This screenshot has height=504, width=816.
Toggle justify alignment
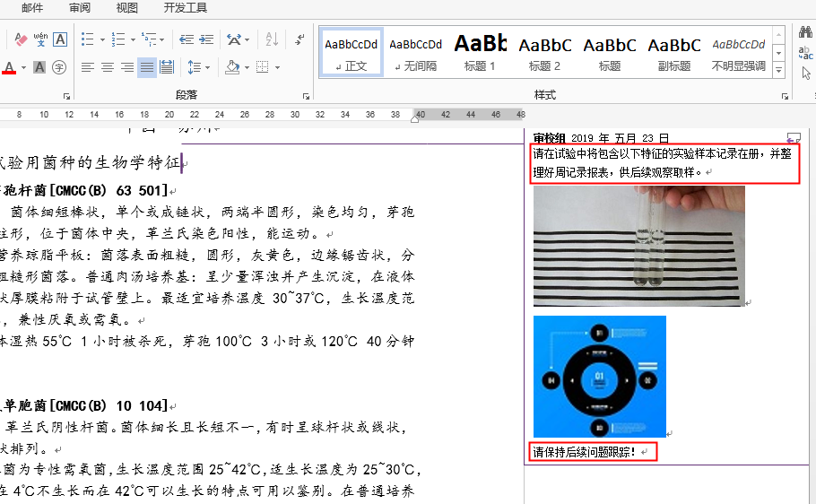[x=147, y=67]
